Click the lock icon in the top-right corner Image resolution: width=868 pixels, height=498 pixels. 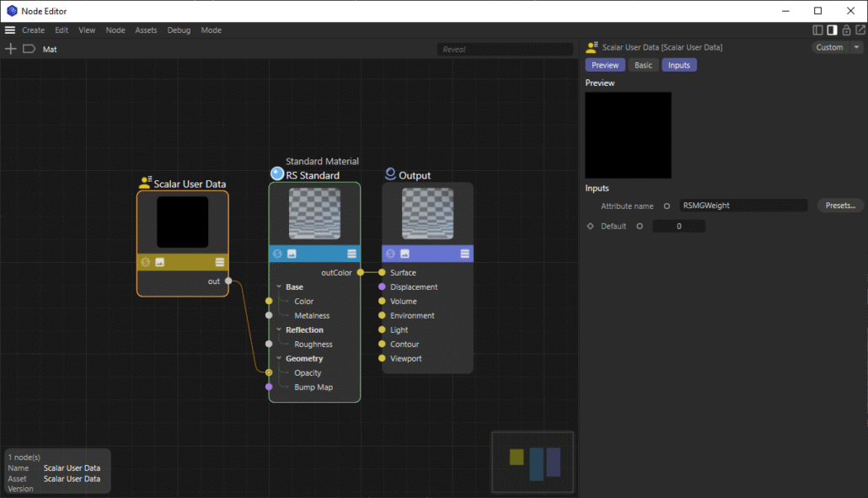846,30
